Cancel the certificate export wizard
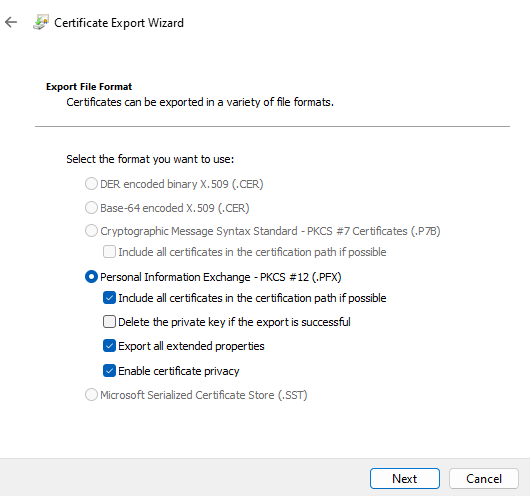 484,478
